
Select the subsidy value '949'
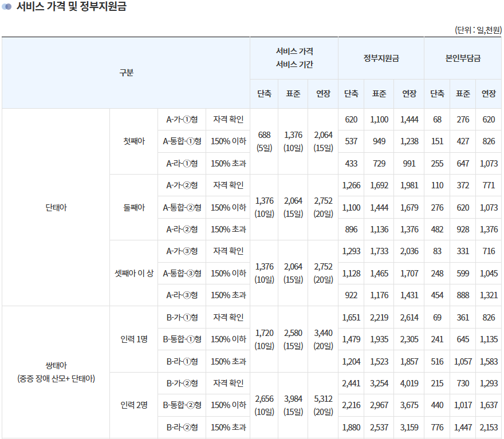379,141
